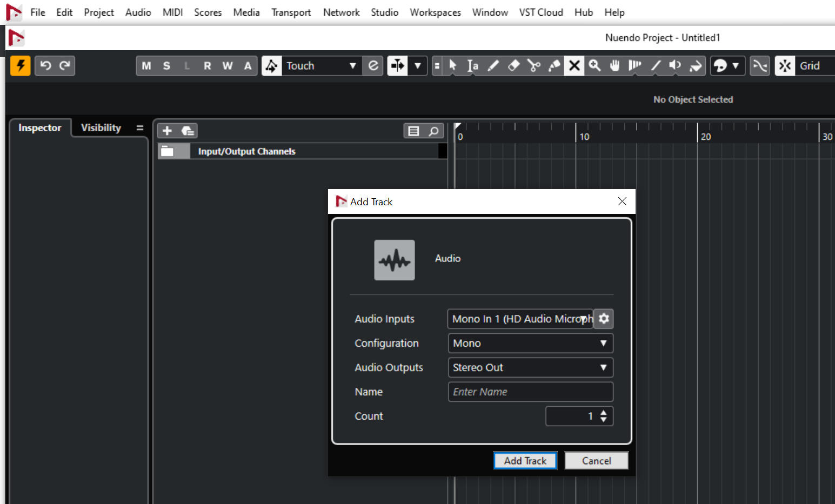Viewport: 835px width, 504px height.
Task: Switch to the Visibility tab
Action: click(101, 128)
